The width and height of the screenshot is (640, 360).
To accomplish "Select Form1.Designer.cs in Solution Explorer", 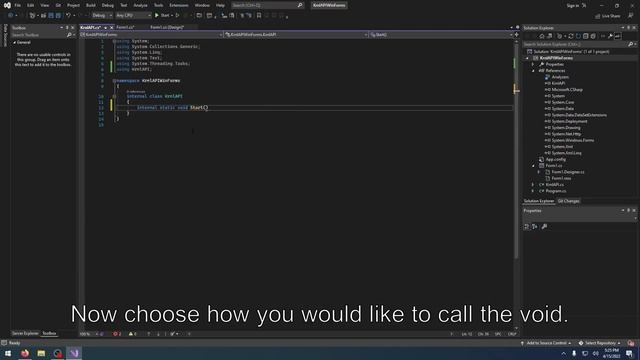I will tap(568, 172).
